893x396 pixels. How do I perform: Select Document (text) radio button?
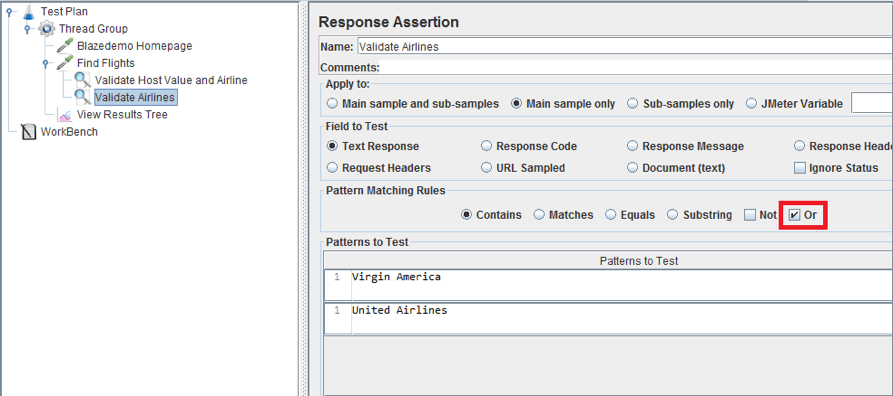tap(633, 168)
